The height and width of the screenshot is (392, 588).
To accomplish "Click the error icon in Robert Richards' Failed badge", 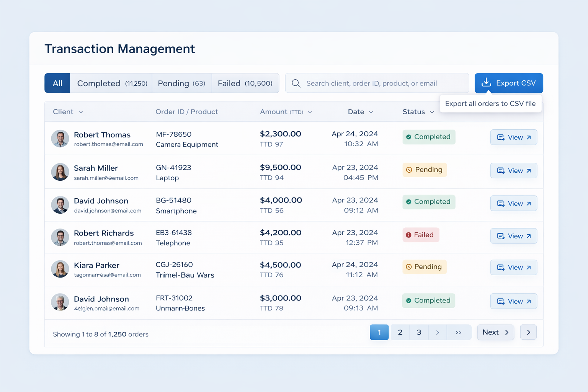I will tap(408, 235).
